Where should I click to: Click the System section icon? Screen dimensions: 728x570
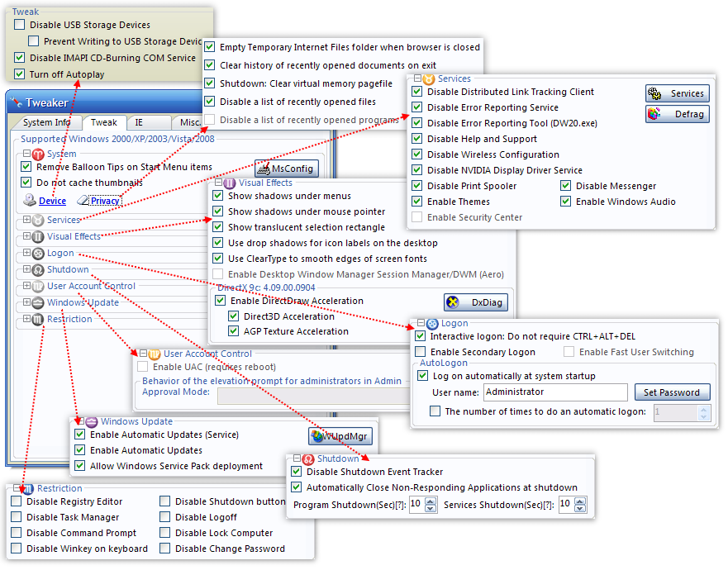click(38, 154)
